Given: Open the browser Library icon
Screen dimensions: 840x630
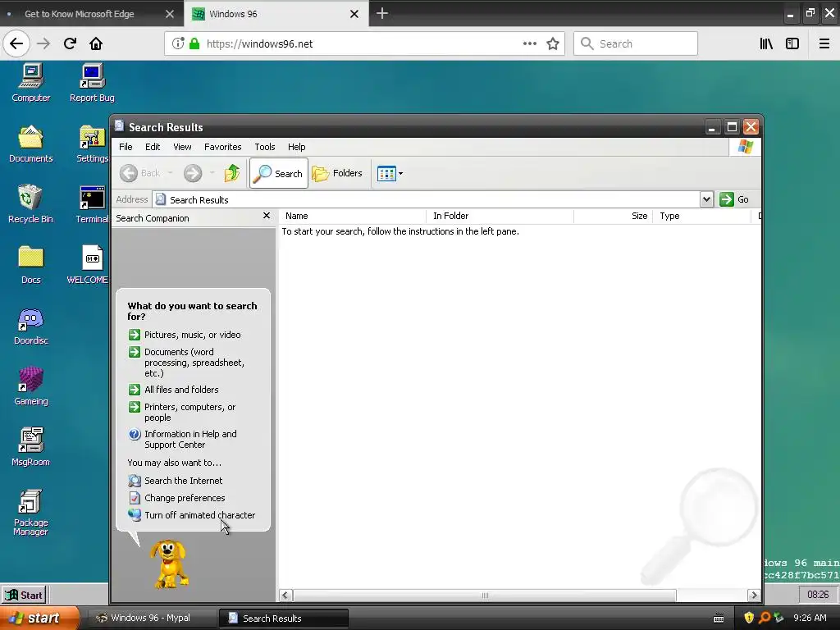Looking at the screenshot, I should tap(767, 44).
